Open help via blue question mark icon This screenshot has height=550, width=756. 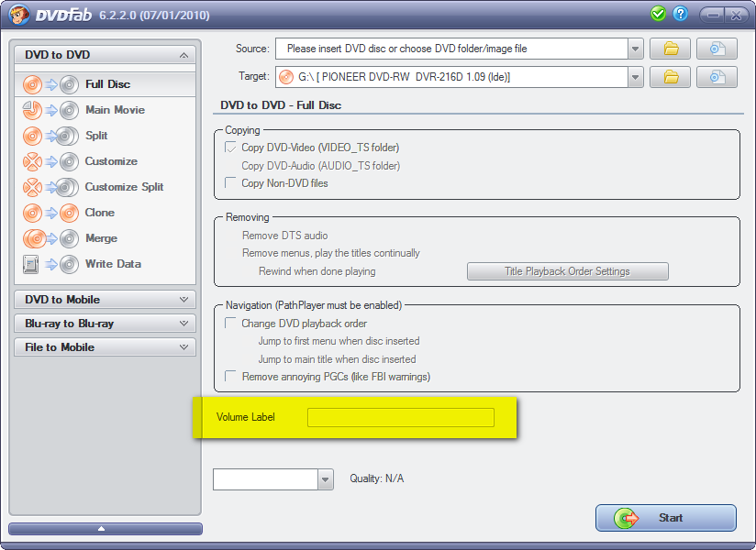[x=680, y=14]
